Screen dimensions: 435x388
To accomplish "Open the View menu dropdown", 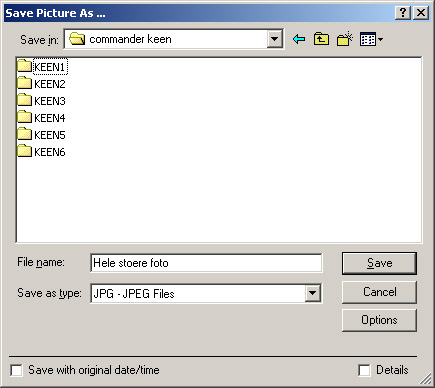I will (x=371, y=39).
